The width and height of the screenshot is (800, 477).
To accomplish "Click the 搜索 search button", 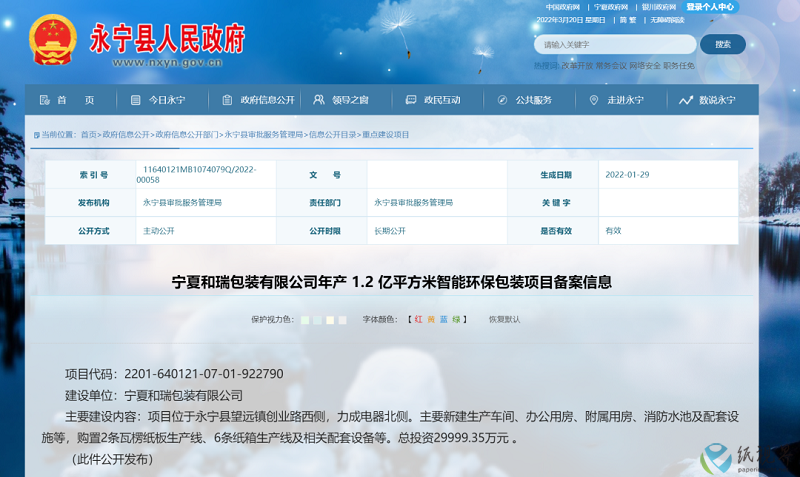I will tap(723, 44).
